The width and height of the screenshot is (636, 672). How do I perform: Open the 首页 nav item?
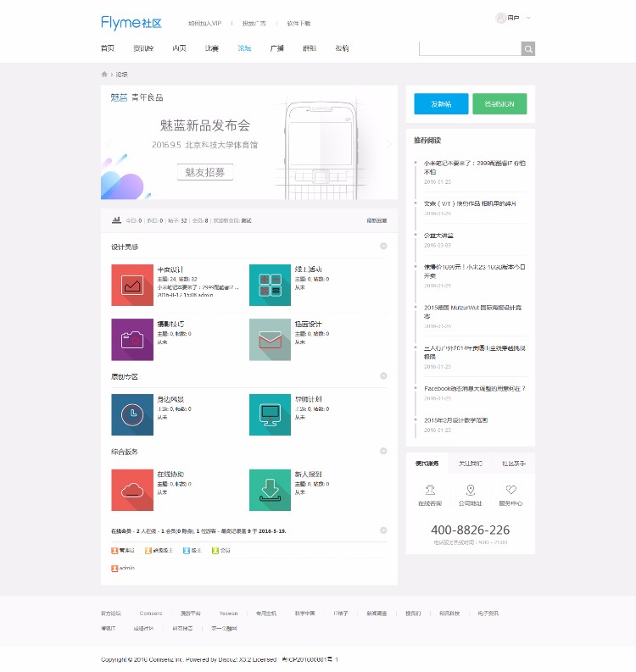pyautogui.click(x=108, y=48)
